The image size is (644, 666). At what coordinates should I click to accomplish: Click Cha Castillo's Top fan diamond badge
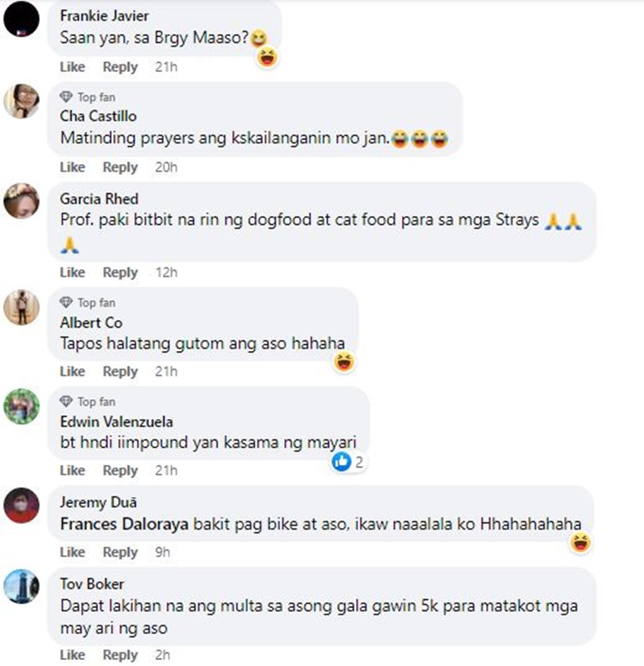click(x=66, y=97)
